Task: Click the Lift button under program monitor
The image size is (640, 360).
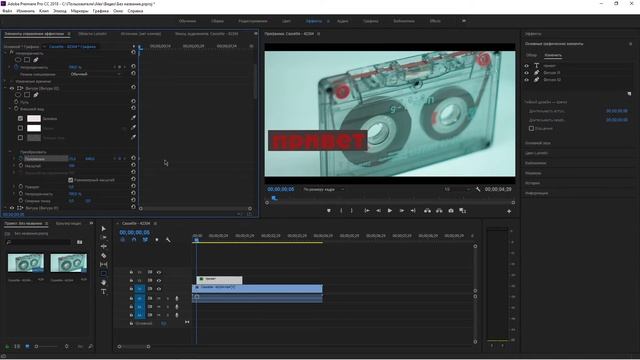Action: (x=427, y=211)
